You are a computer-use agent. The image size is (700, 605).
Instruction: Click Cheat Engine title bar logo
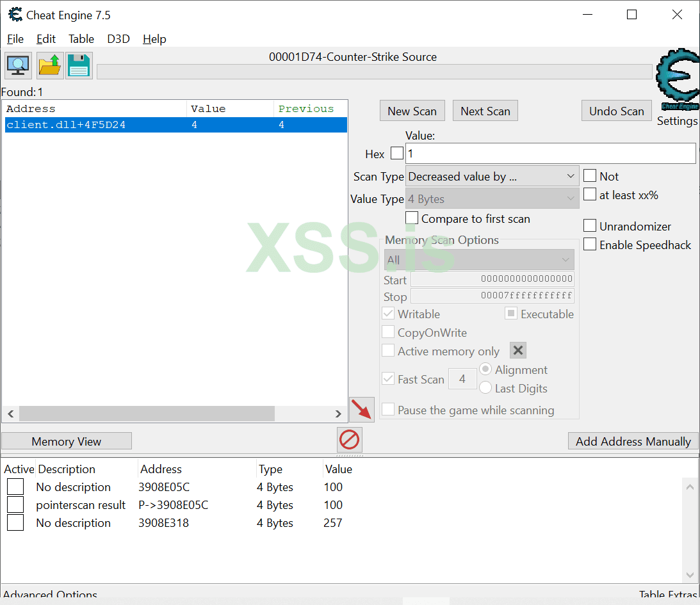pyautogui.click(x=15, y=15)
